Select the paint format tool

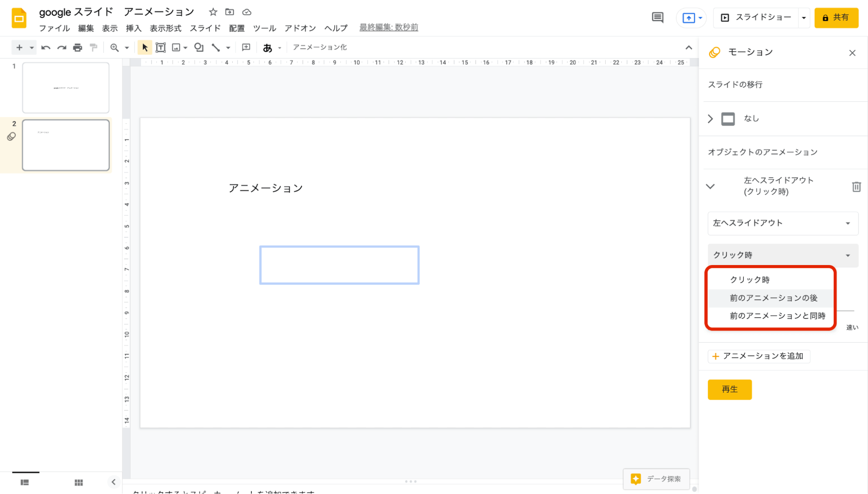point(93,47)
